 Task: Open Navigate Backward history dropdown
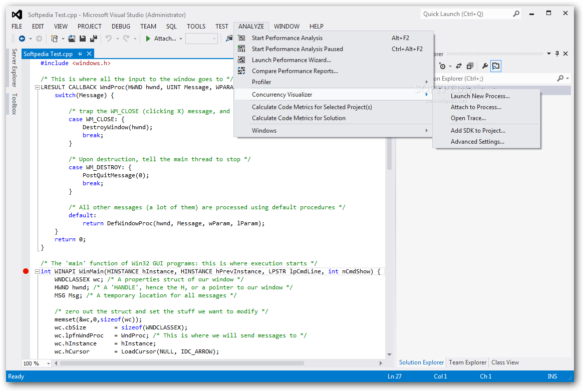31,39
